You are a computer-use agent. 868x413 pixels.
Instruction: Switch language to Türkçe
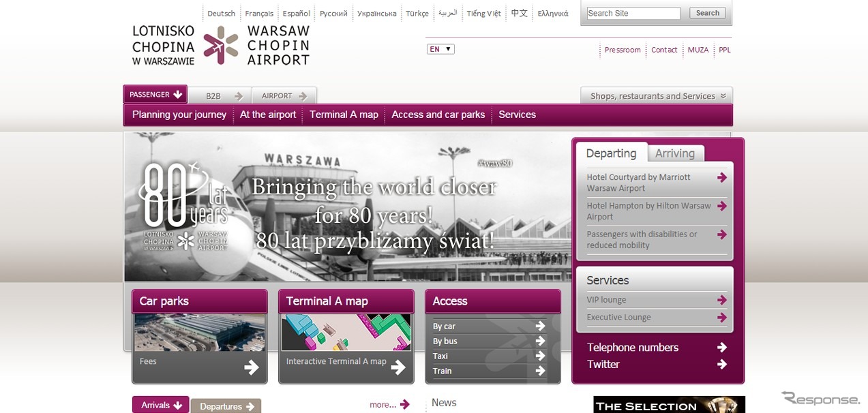pos(417,14)
